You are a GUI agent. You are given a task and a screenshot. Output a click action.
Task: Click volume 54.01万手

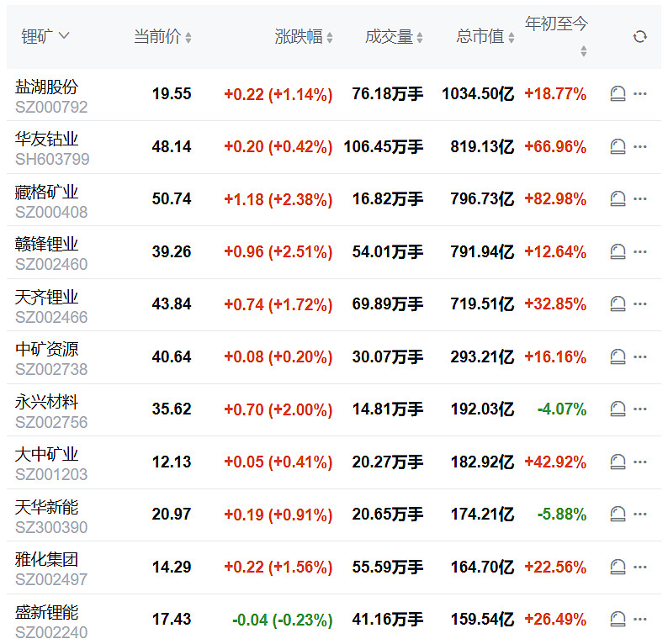[388, 251]
